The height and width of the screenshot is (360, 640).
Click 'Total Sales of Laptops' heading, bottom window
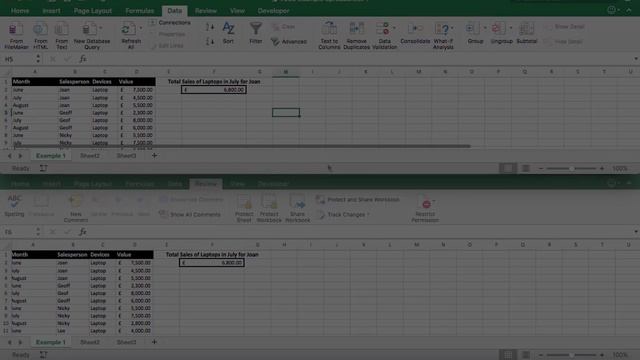click(212, 254)
